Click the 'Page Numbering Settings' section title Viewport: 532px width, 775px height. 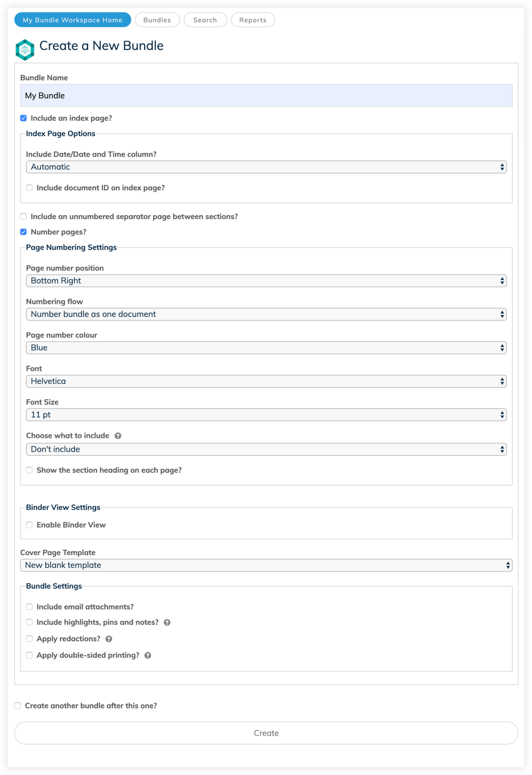(71, 248)
